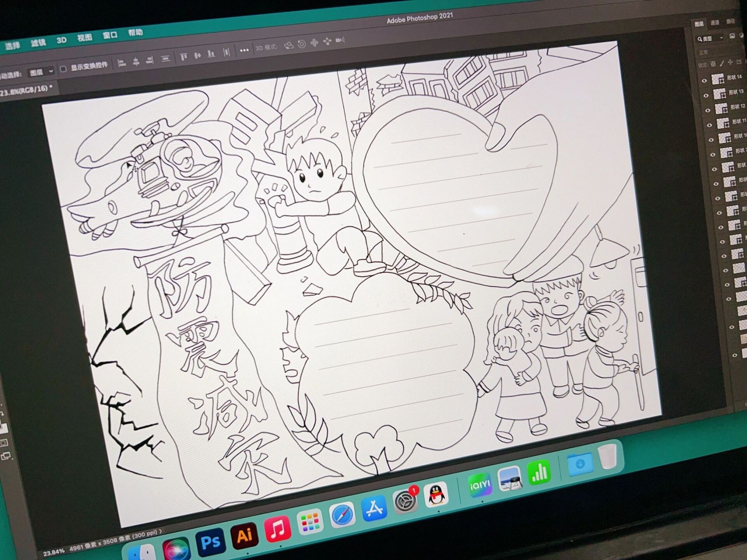Select the 3D pan mode icon
Screen dimensions: 747x560
[x=314, y=43]
